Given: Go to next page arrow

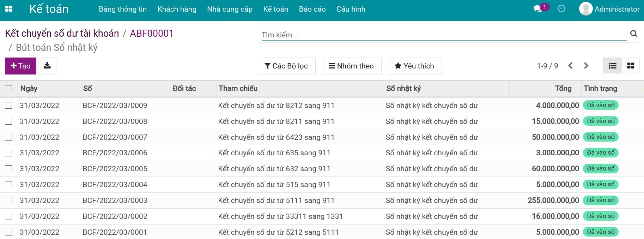Looking at the screenshot, I should pyautogui.click(x=586, y=66).
